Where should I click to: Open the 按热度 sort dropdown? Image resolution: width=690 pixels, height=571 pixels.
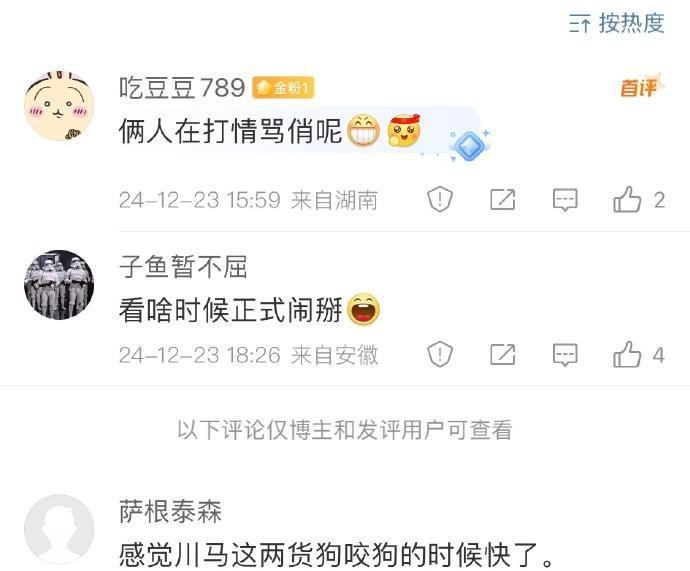(x=616, y=23)
